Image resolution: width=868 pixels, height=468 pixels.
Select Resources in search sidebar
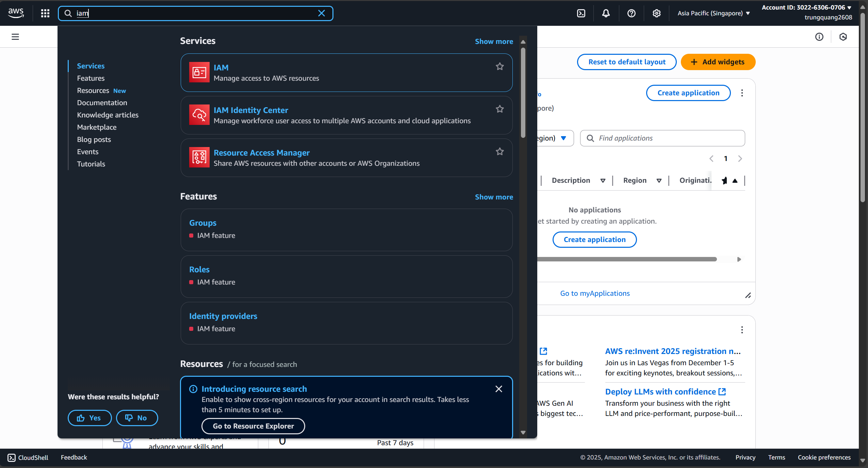click(93, 91)
